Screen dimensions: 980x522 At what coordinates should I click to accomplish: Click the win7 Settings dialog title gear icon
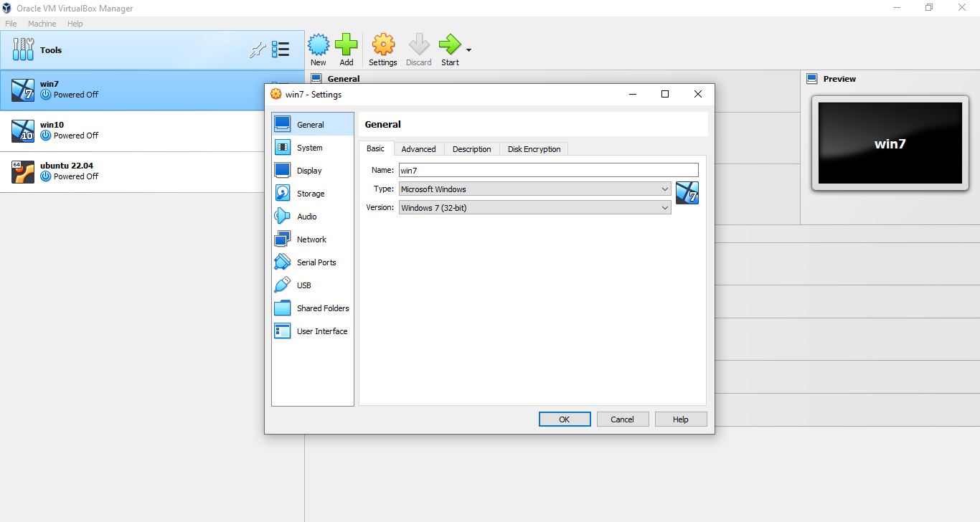point(275,94)
